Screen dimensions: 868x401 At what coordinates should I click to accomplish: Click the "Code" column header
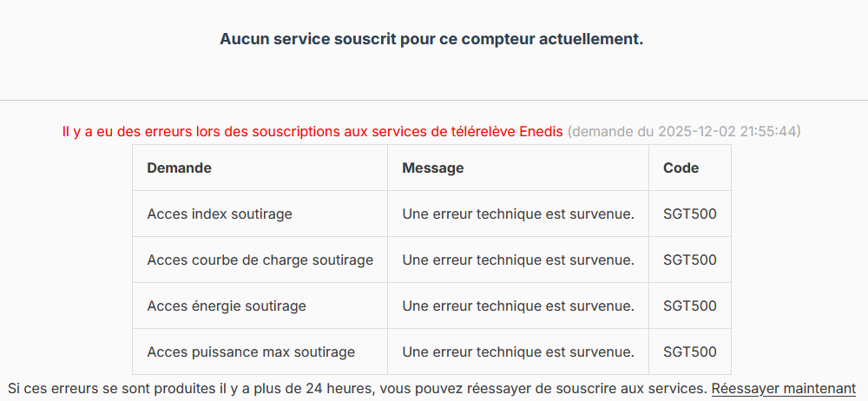pos(681,168)
